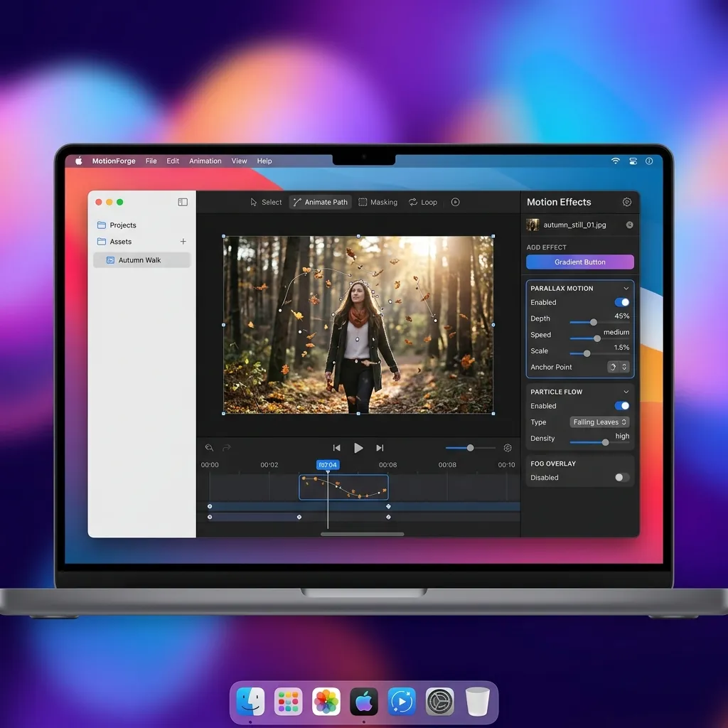Open timeline settings gear icon
This screenshot has height=728, width=728.
(x=508, y=448)
